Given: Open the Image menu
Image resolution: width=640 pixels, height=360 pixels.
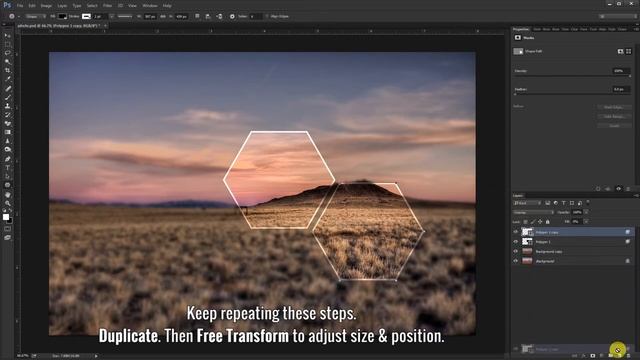Looking at the screenshot, I should pos(46,6).
